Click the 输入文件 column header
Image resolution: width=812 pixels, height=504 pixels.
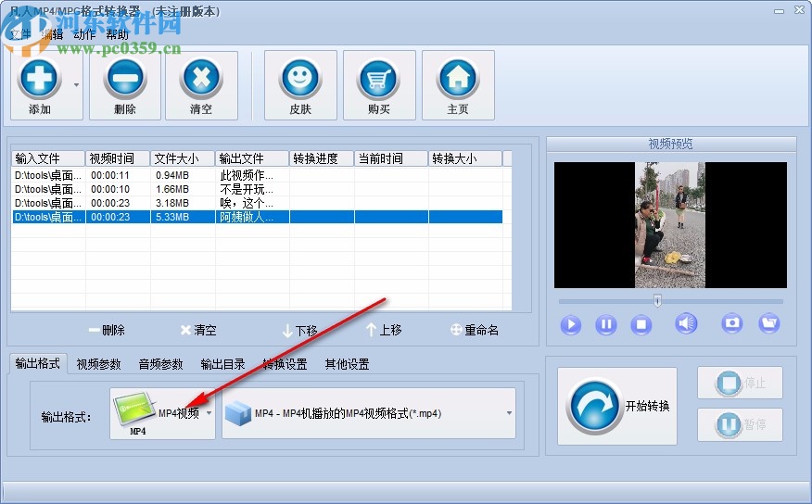tap(48, 158)
